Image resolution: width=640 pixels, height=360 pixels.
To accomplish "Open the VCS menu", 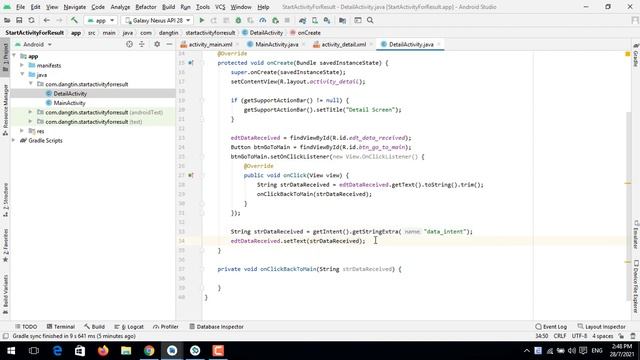I will 220,7.
